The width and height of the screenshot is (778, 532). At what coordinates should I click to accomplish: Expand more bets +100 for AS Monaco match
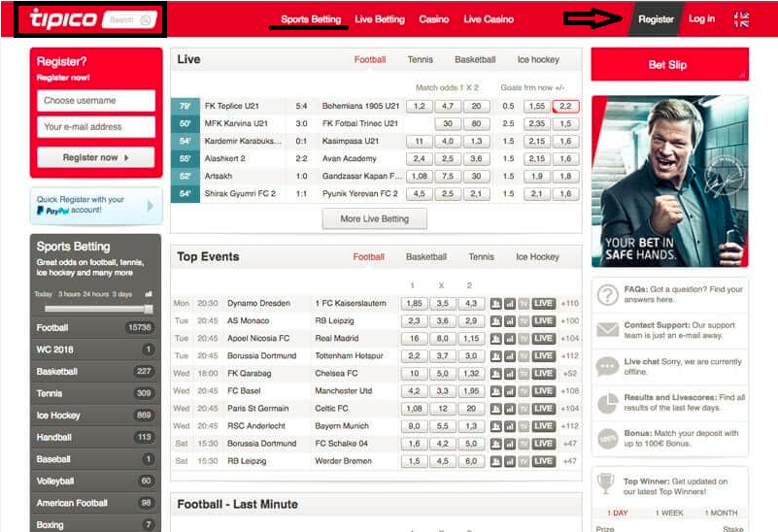[x=569, y=320]
